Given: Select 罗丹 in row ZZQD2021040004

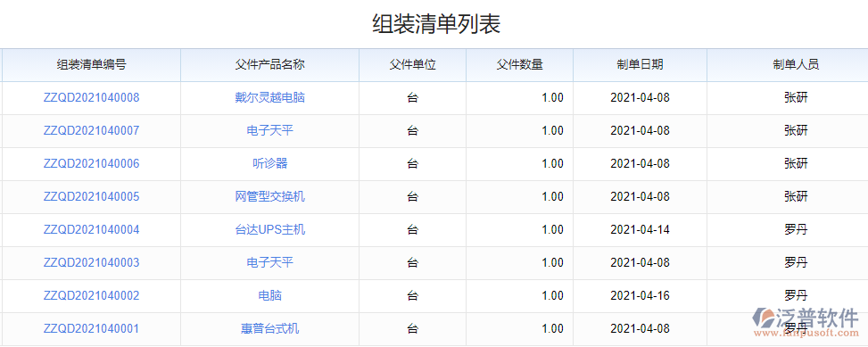Looking at the screenshot, I should 796,229.
